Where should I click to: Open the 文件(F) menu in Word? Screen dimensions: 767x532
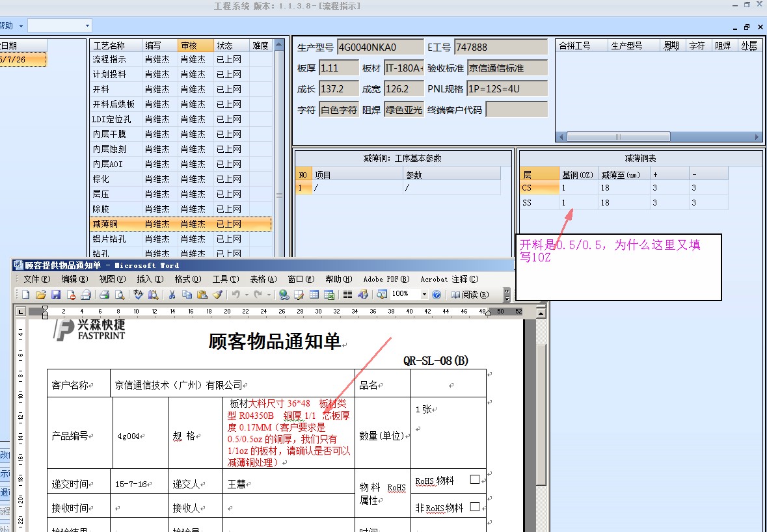click(37, 279)
